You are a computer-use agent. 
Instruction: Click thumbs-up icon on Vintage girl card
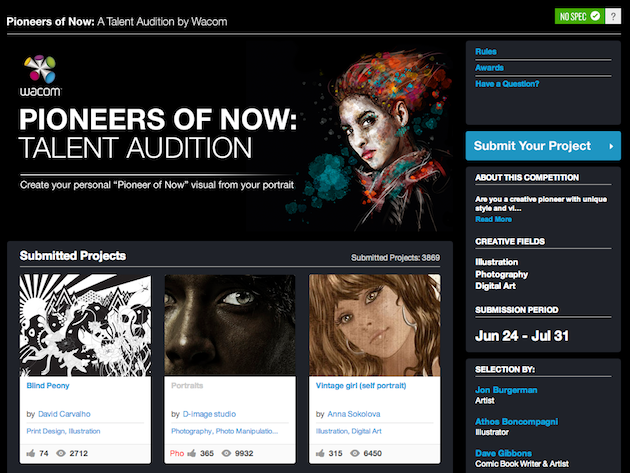point(320,453)
